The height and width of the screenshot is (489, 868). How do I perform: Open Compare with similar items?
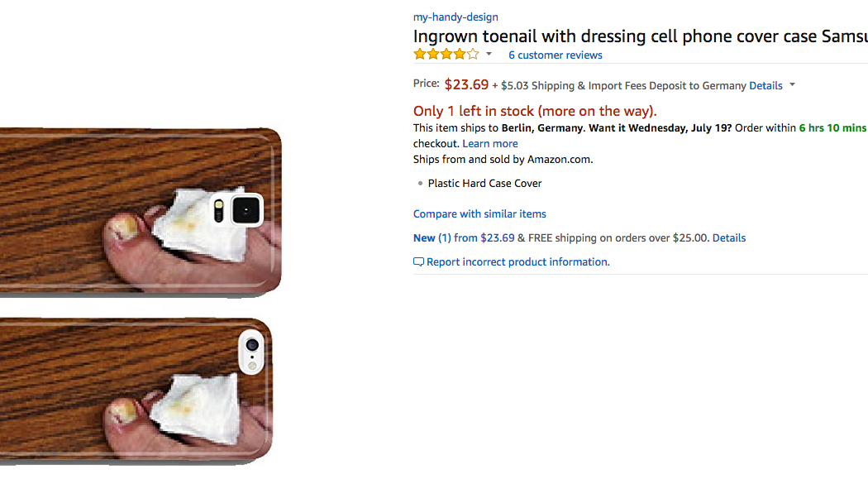tap(479, 213)
